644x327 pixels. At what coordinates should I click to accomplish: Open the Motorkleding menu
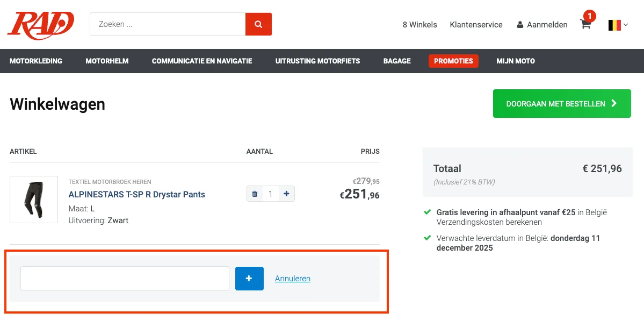tap(36, 61)
